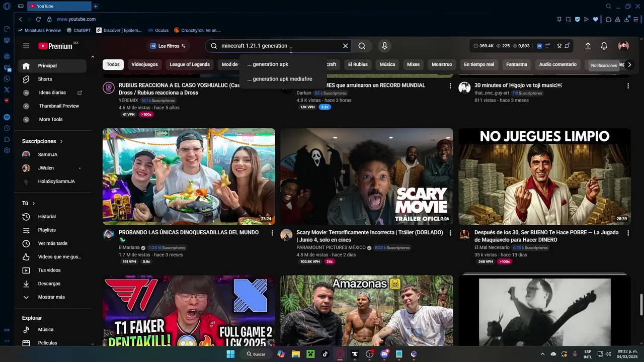This screenshot has height=362, width=644.
Task: Open Discord from the taskbar
Action: pyautogui.click(x=384, y=354)
